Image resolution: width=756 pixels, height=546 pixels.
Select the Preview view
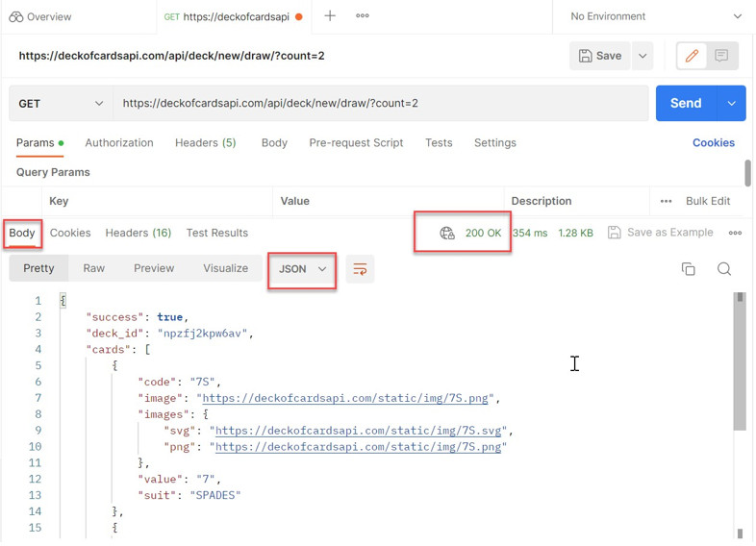154,269
